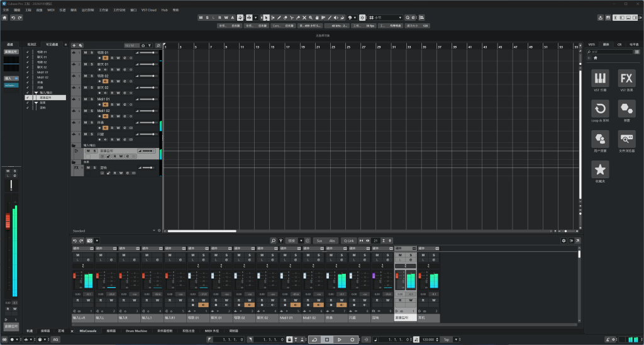Click the Record transport button

click(352, 340)
